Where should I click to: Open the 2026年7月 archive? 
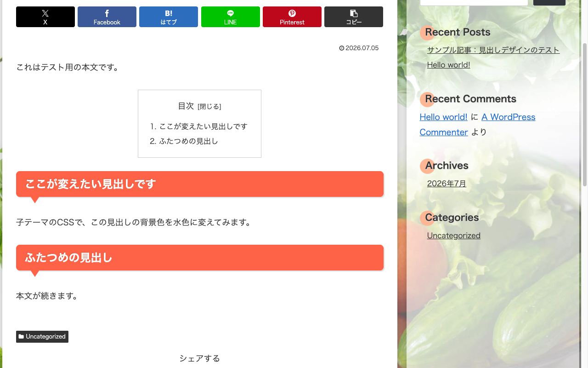coord(447,184)
